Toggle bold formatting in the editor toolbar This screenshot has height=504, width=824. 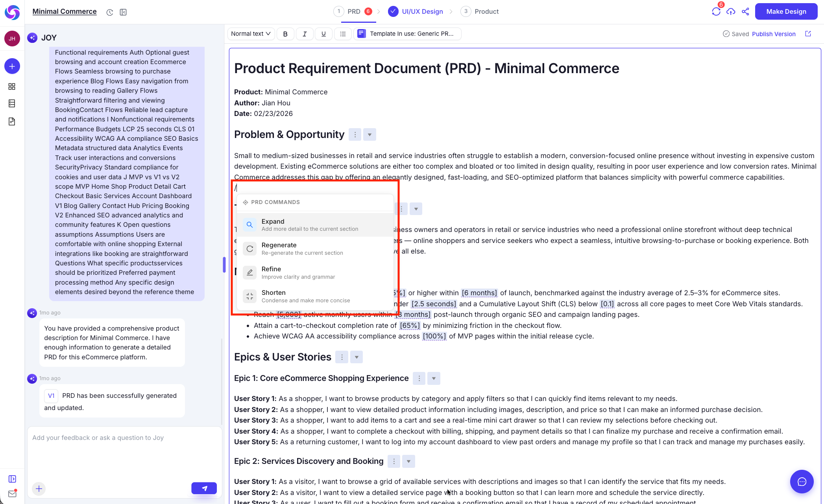285,34
